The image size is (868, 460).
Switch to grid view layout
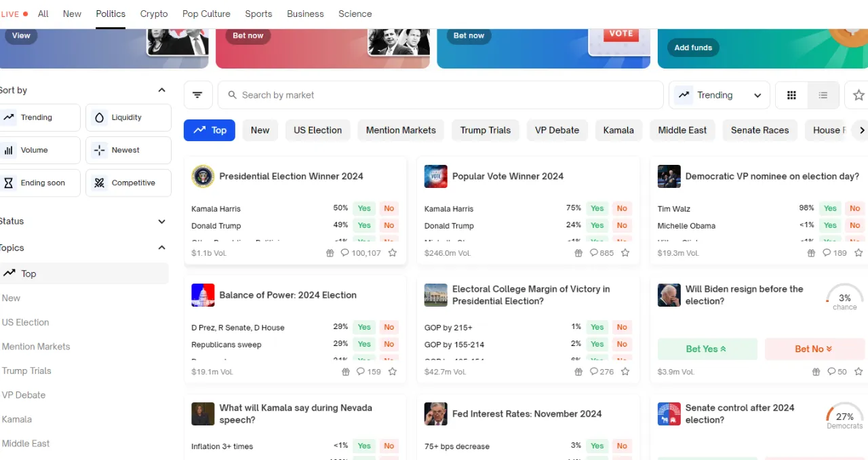[x=791, y=95]
